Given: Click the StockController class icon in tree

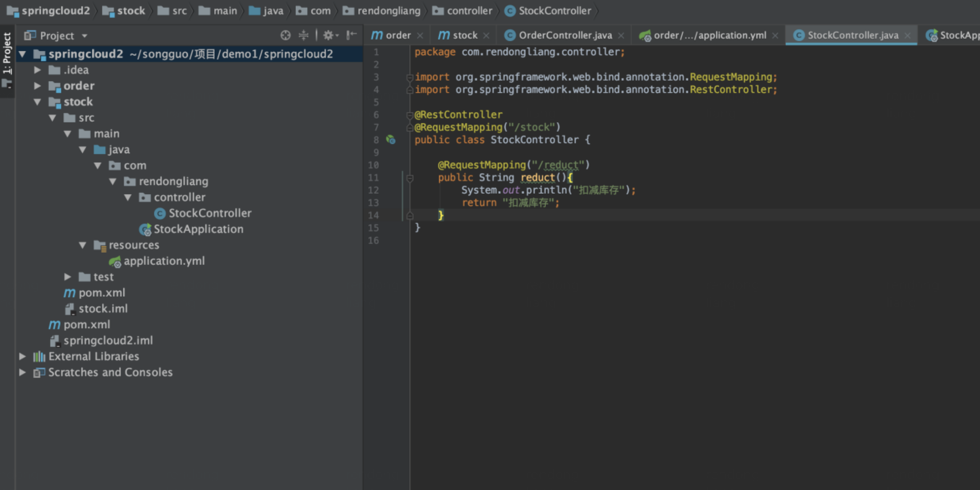Looking at the screenshot, I should (160, 213).
